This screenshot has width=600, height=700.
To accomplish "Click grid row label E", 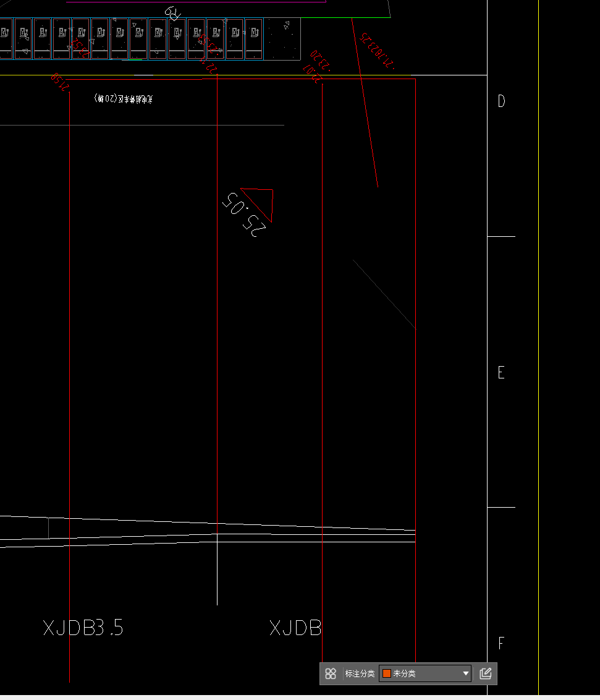I will coord(501,372).
